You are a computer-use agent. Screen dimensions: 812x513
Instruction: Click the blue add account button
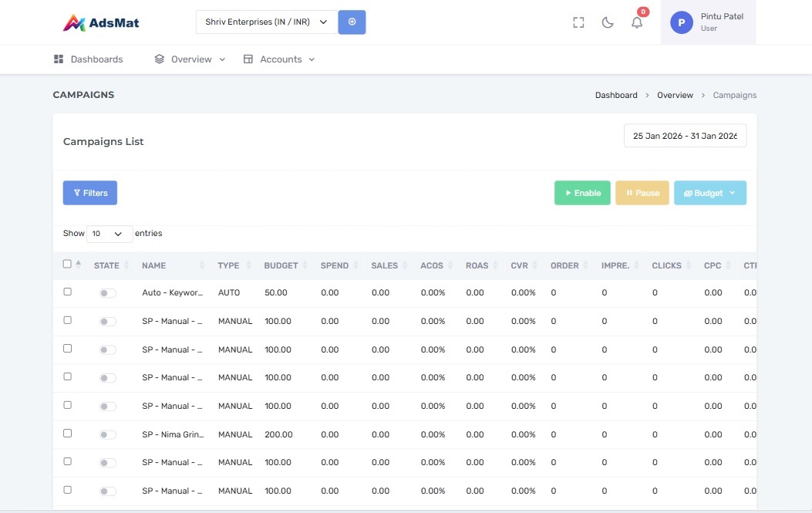tap(352, 22)
